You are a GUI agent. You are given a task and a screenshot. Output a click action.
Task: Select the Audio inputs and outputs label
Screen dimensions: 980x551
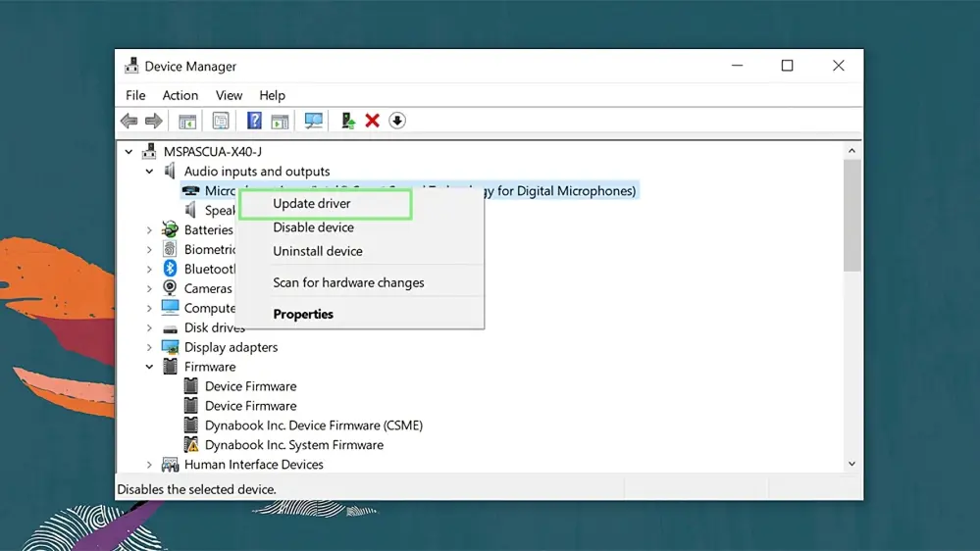pyautogui.click(x=257, y=172)
